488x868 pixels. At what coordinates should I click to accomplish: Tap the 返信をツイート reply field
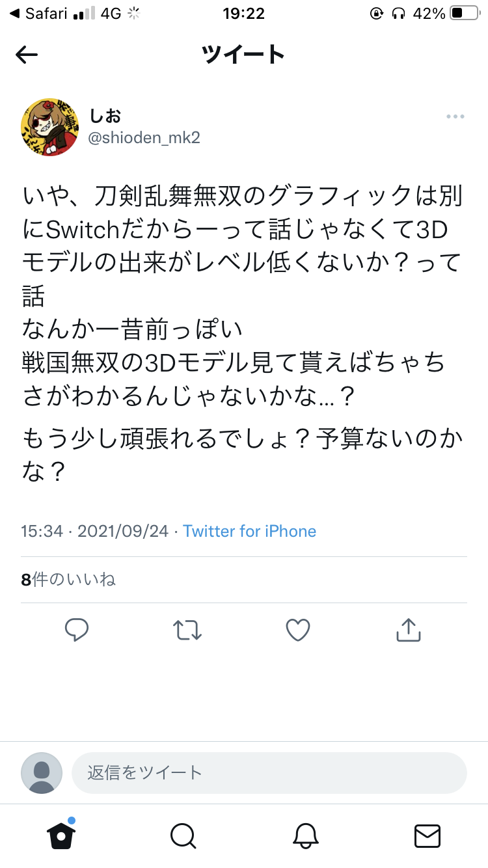click(x=269, y=773)
